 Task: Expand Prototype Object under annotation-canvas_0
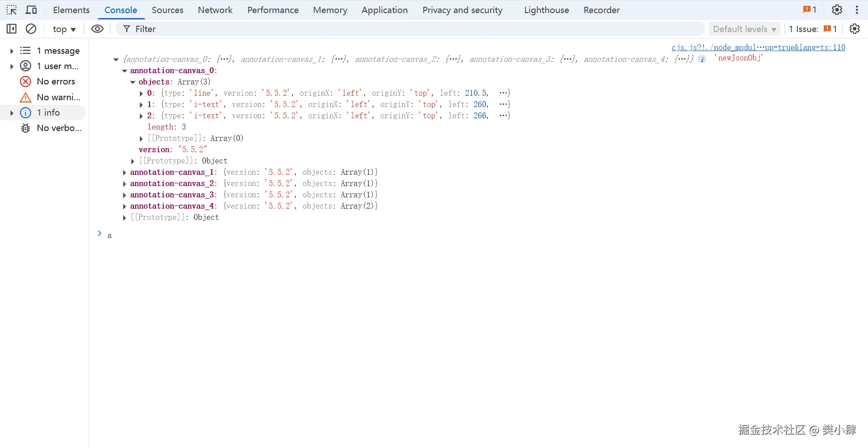(132, 161)
